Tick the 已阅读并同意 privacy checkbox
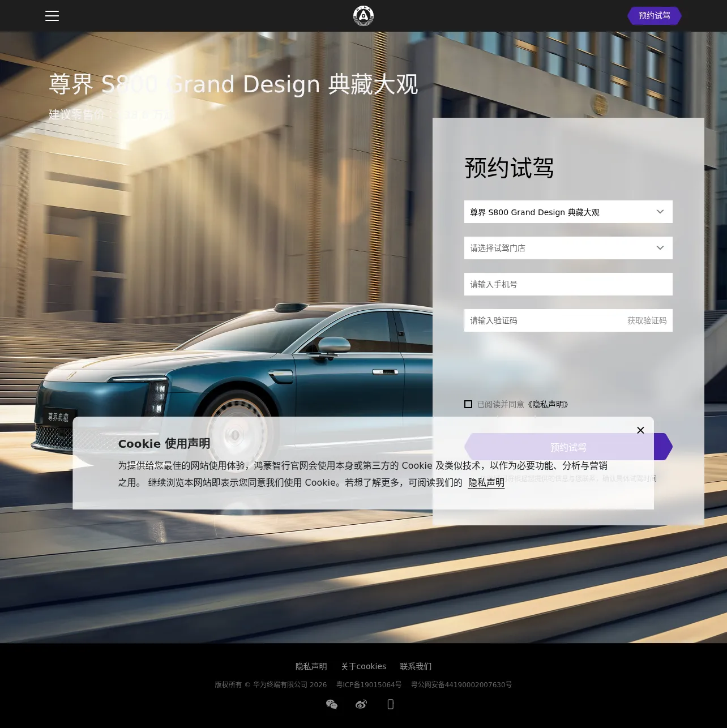727x728 pixels. tap(468, 404)
